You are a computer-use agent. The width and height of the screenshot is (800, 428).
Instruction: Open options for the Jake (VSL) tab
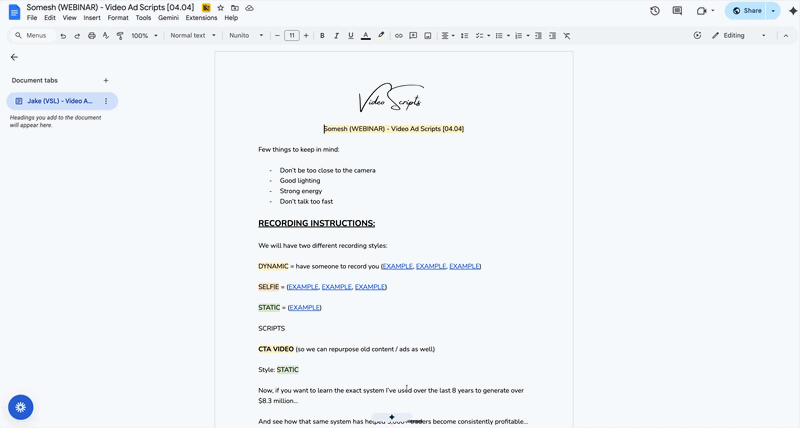click(x=106, y=101)
